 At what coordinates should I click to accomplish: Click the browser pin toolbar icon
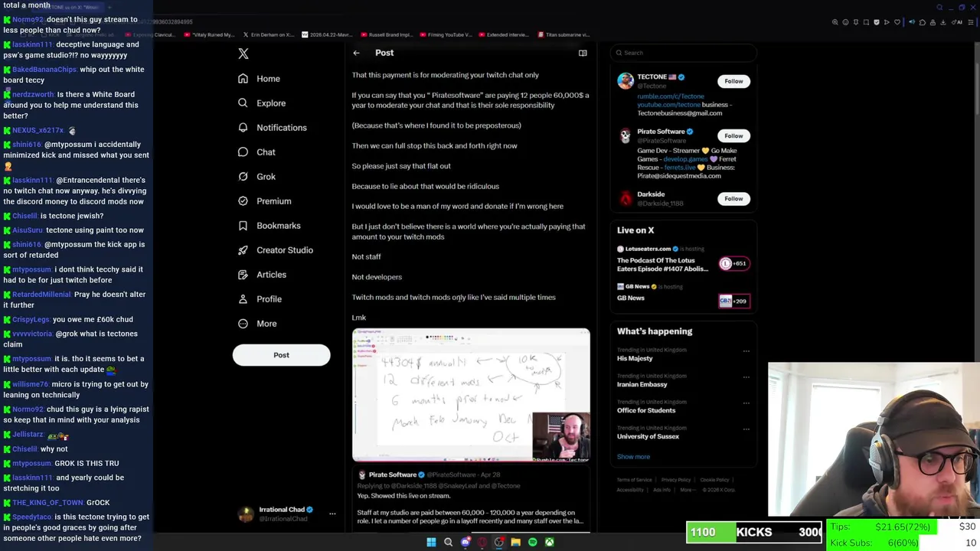point(856,22)
